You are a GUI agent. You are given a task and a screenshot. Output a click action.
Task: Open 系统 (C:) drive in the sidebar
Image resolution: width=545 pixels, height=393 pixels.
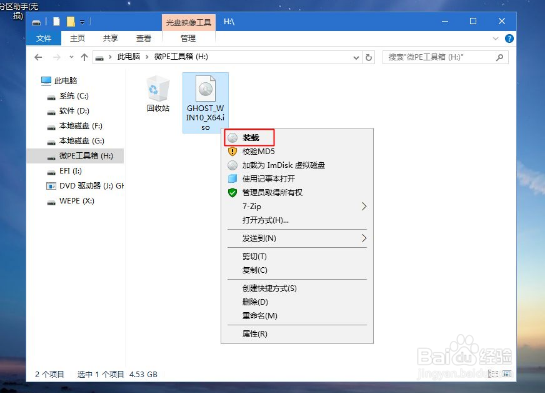pos(68,96)
